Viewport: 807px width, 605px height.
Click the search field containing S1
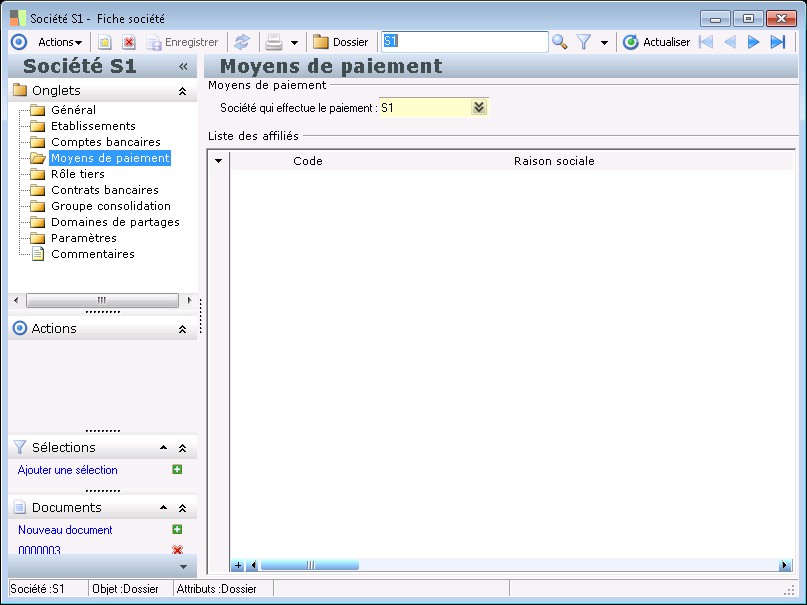click(464, 42)
